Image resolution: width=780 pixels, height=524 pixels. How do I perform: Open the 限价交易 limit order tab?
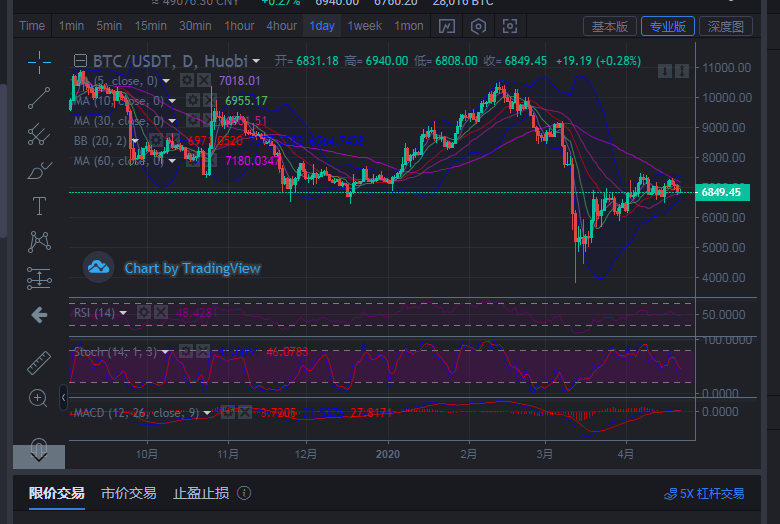click(56, 493)
